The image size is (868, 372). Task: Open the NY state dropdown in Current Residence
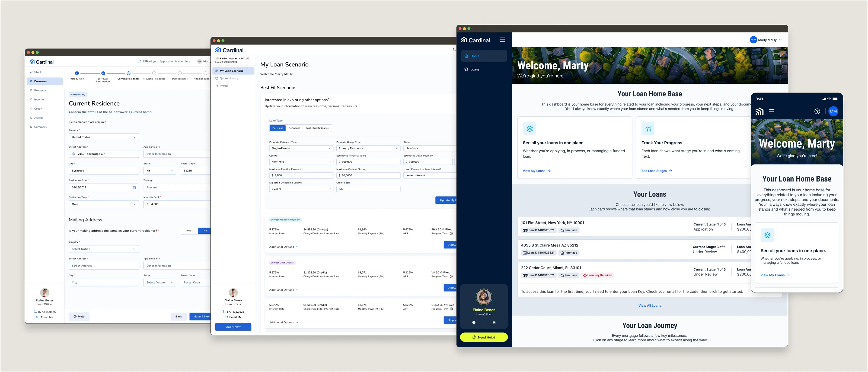pyautogui.click(x=160, y=171)
